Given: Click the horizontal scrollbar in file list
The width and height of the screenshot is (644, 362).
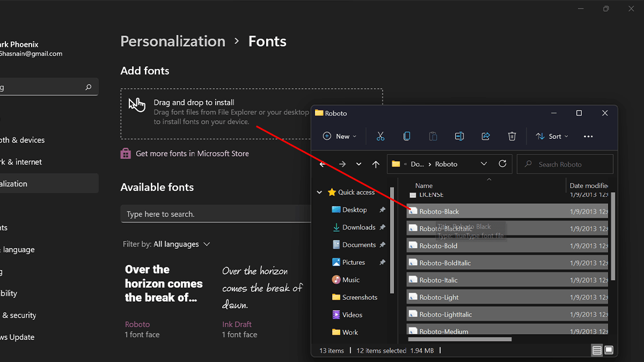Looking at the screenshot, I should click(x=460, y=339).
